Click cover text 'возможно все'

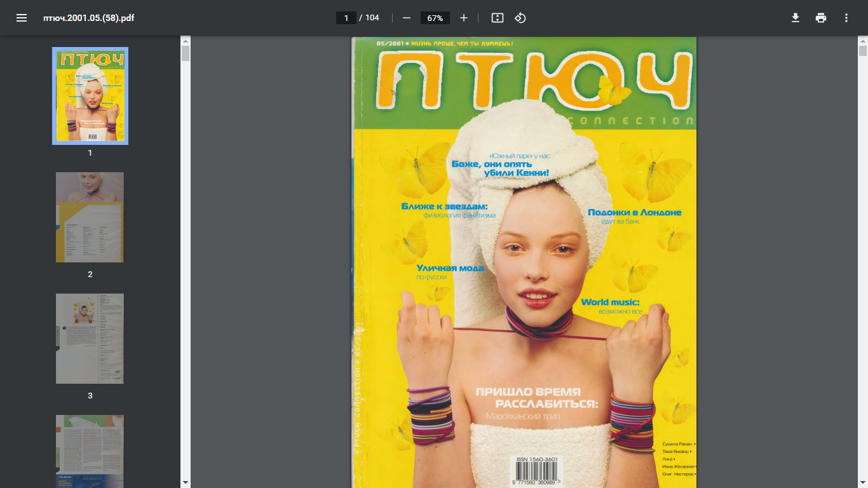coord(620,311)
